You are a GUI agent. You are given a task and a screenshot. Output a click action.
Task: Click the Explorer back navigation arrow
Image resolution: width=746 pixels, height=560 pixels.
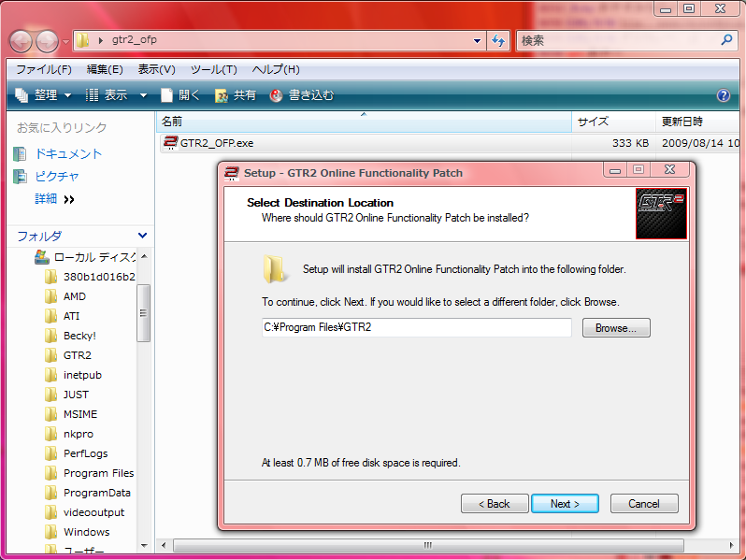coord(21,41)
